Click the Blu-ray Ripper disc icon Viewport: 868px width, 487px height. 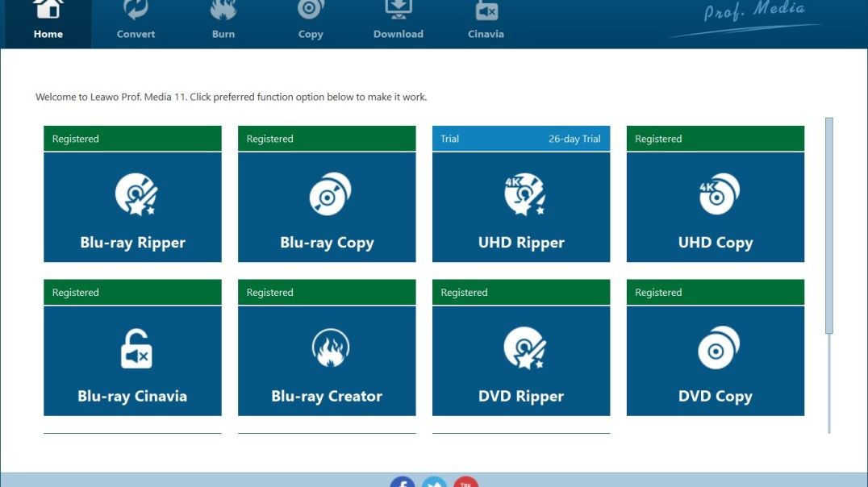coord(136,194)
